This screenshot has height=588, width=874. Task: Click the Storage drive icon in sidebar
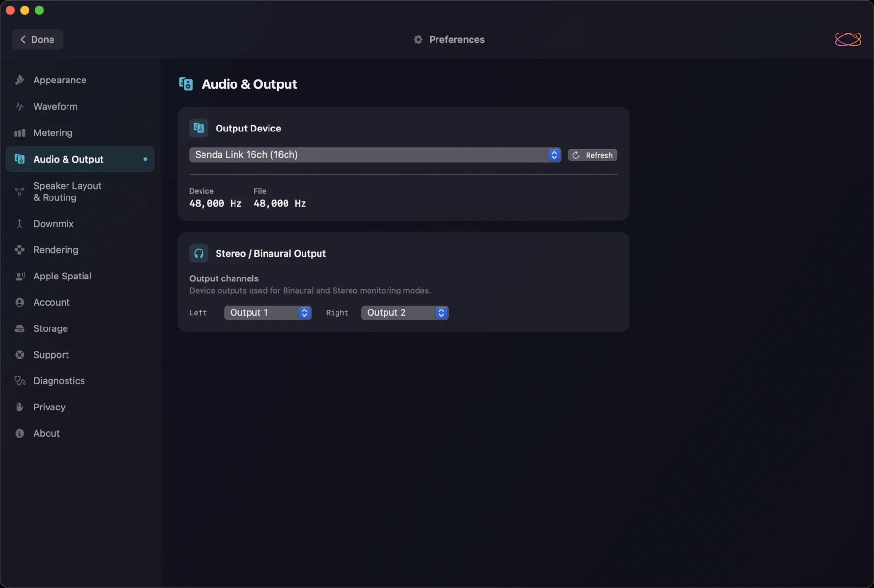[19, 328]
